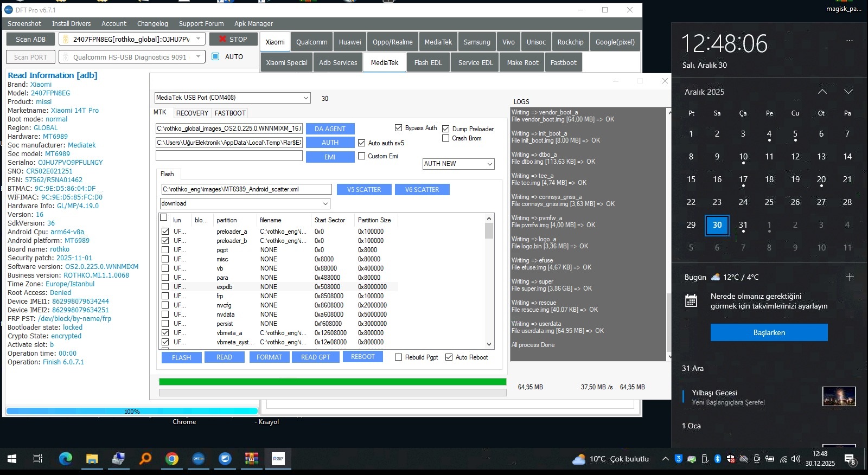
Task: Open the WinRAR taskbar icon
Action: point(252,459)
